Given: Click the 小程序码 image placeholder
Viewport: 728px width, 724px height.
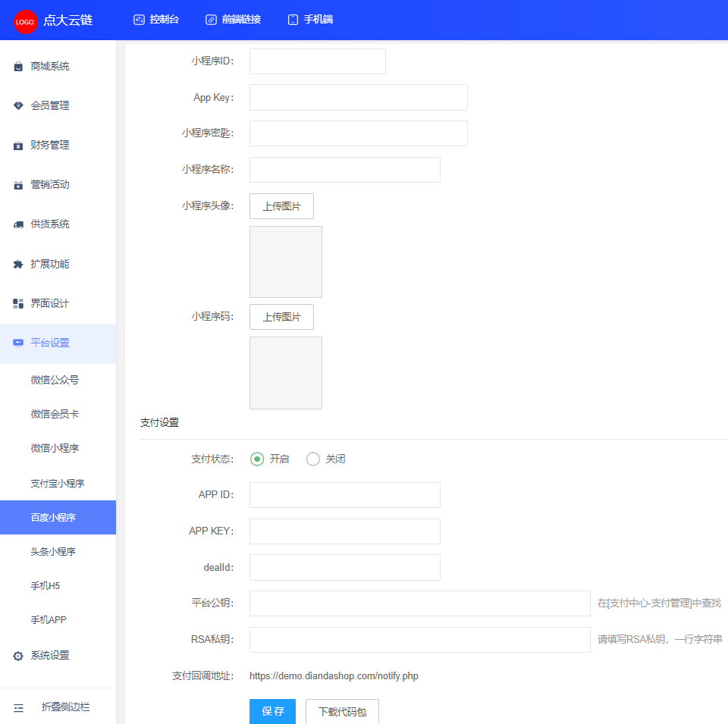Looking at the screenshot, I should coord(286,373).
